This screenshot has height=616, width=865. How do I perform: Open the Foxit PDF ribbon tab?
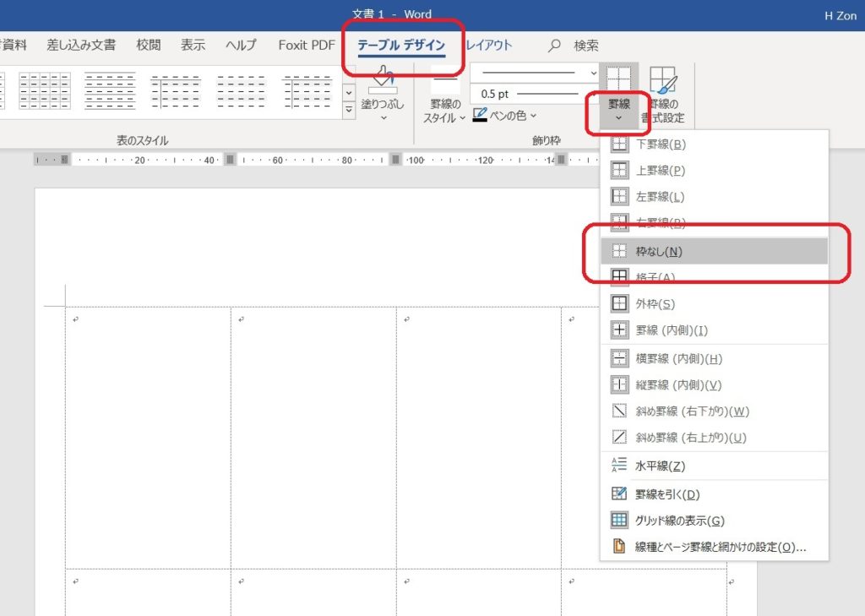pyautogui.click(x=306, y=46)
